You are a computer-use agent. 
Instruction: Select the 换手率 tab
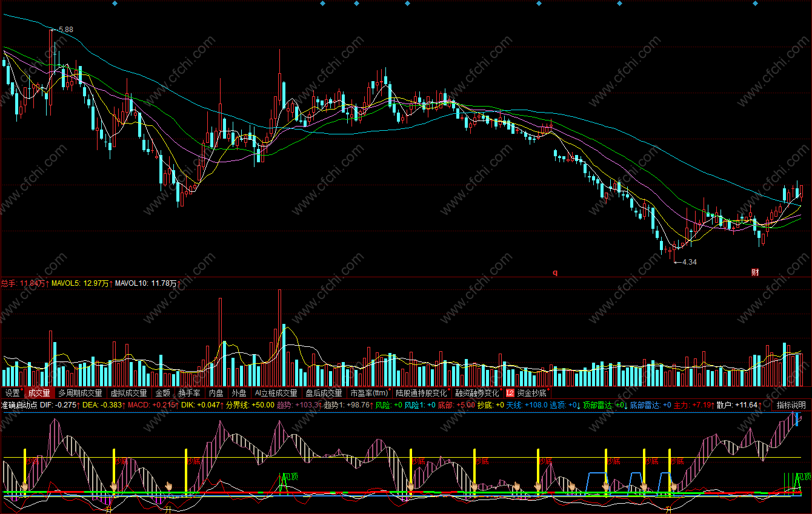pyautogui.click(x=189, y=393)
